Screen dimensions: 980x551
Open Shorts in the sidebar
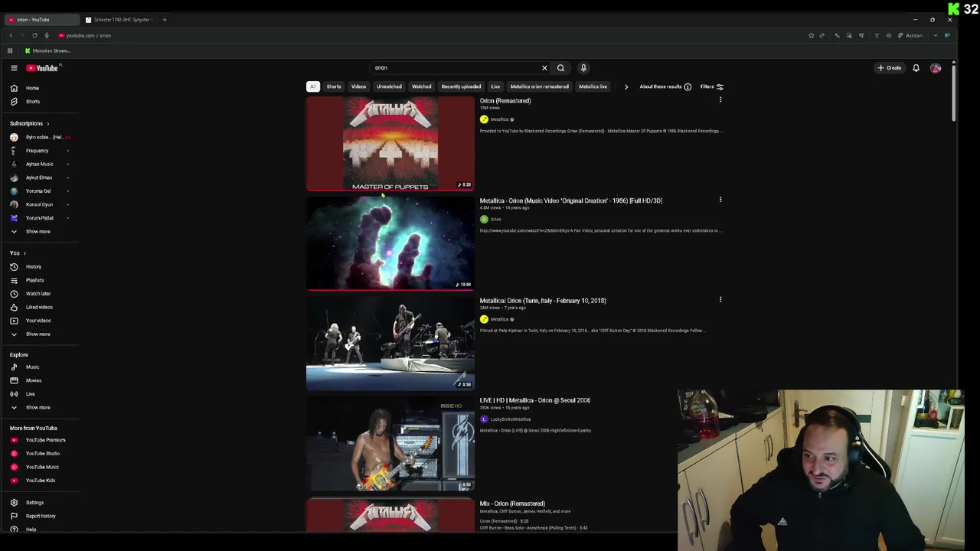tap(40, 102)
